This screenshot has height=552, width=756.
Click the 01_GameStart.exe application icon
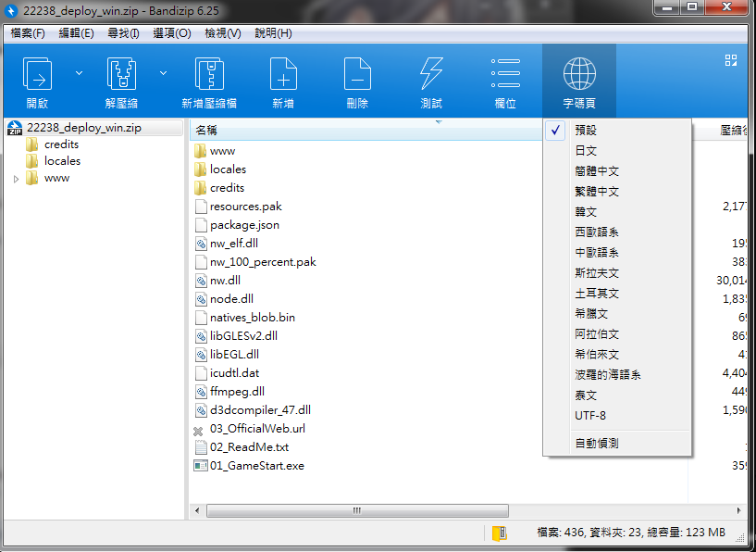pyautogui.click(x=201, y=466)
